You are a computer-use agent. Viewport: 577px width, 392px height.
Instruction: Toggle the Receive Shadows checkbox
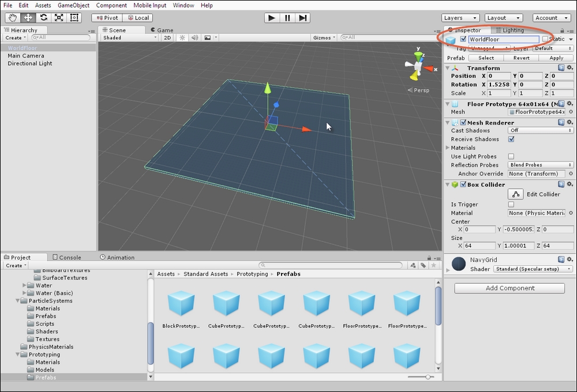tap(511, 139)
